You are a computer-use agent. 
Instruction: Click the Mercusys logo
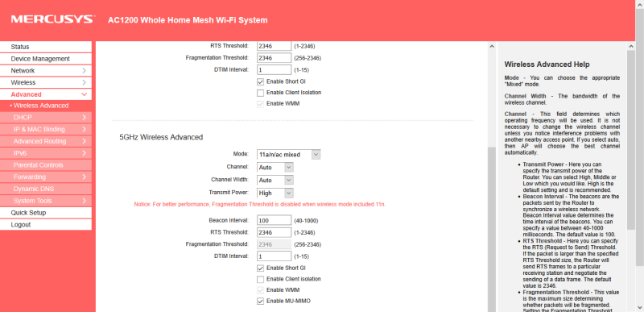(52, 19)
